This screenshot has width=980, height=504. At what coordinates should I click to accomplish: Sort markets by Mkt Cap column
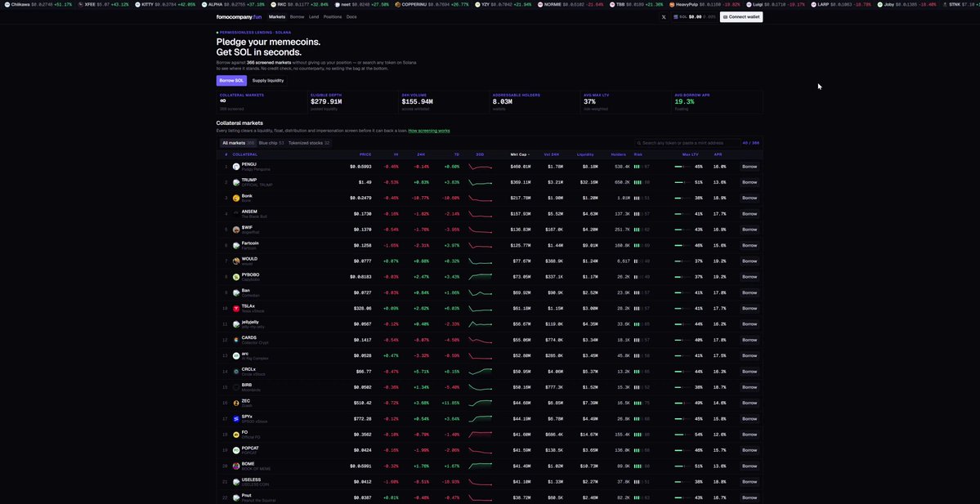(520, 154)
